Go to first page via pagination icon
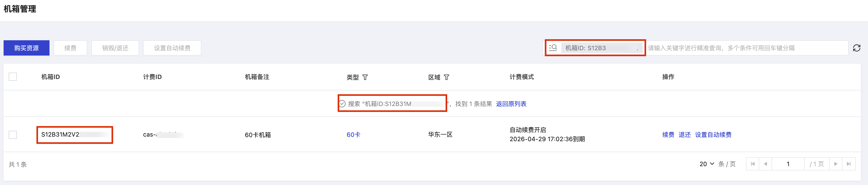 [753, 164]
